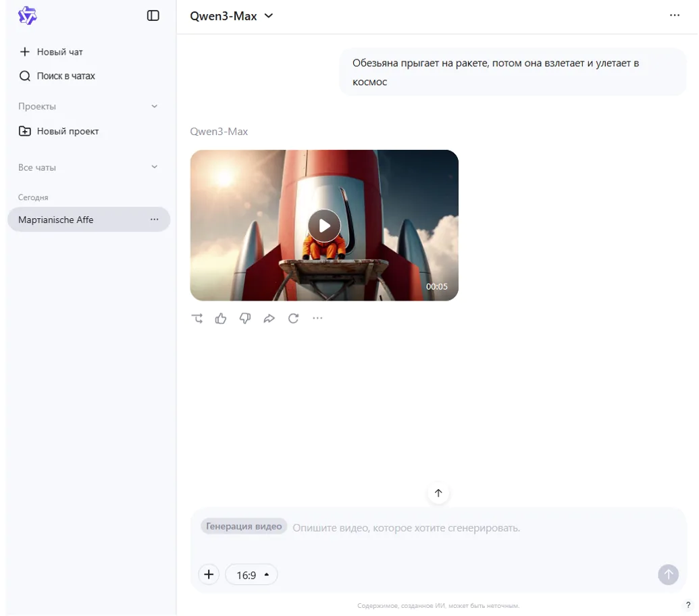
Task: Click the Qwen logo icon
Action: coord(27,16)
